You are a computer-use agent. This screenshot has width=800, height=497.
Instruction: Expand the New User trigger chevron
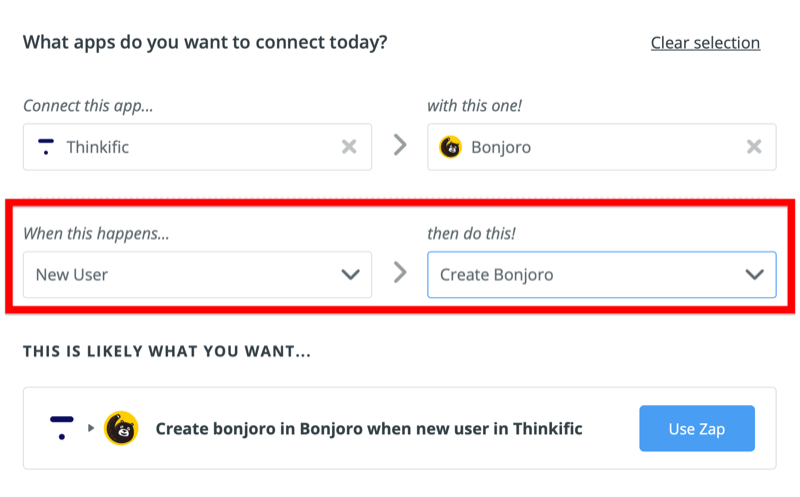coord(351,275)
